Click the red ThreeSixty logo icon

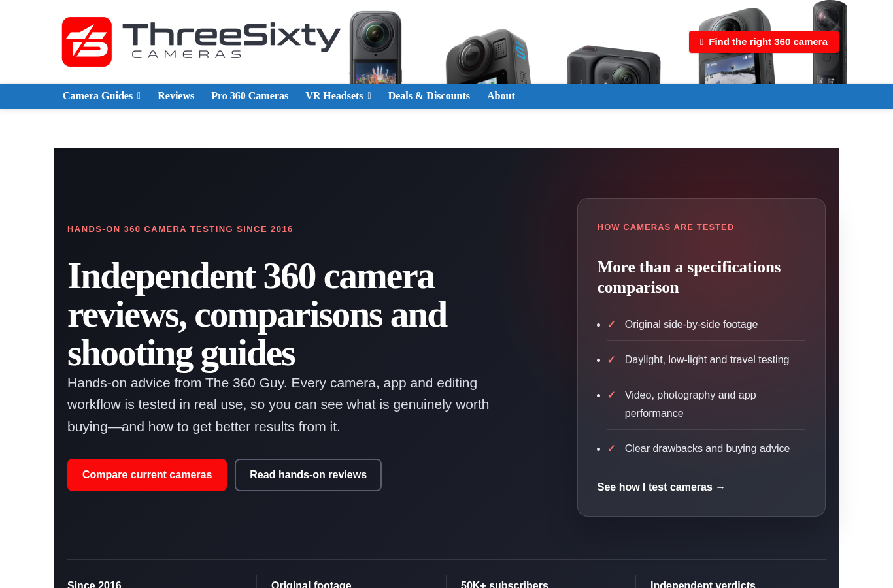[x=87, y=42]
